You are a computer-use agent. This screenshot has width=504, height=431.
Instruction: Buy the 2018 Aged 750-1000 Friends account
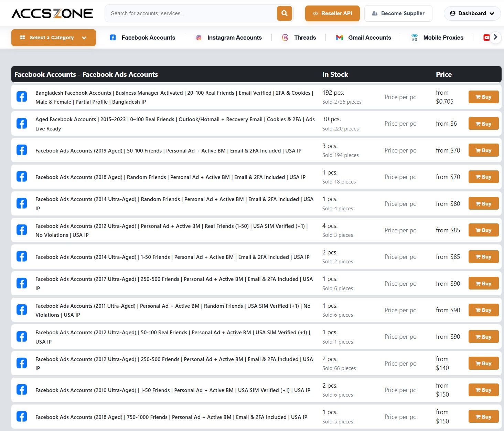tap(483, 417)
